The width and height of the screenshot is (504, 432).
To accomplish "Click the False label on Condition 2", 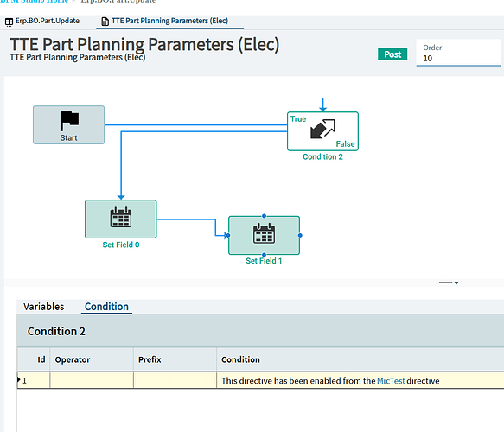I will pyautogui.click(x=345, y=144).
